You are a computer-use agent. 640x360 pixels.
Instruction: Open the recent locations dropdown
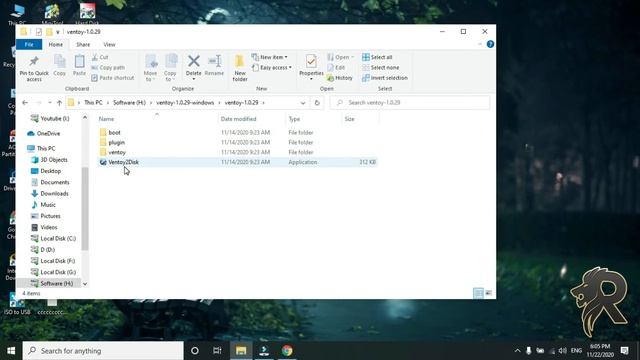[49, 102]
